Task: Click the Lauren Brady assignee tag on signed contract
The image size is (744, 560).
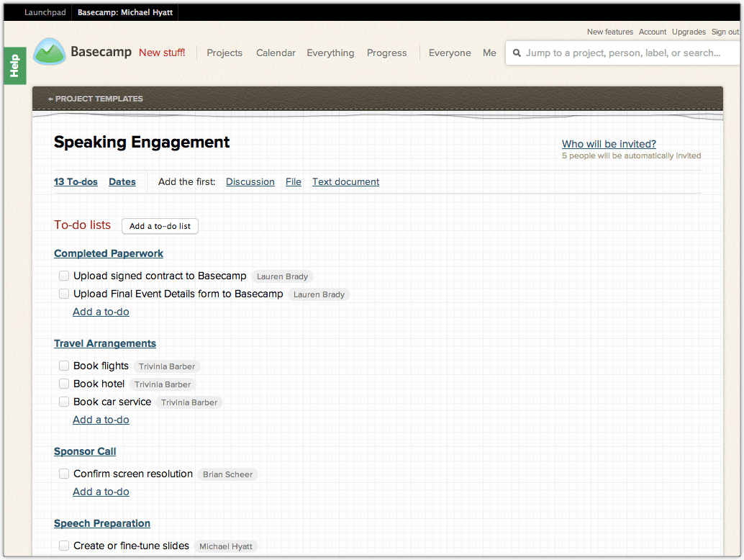Action: tap(282, 276)
